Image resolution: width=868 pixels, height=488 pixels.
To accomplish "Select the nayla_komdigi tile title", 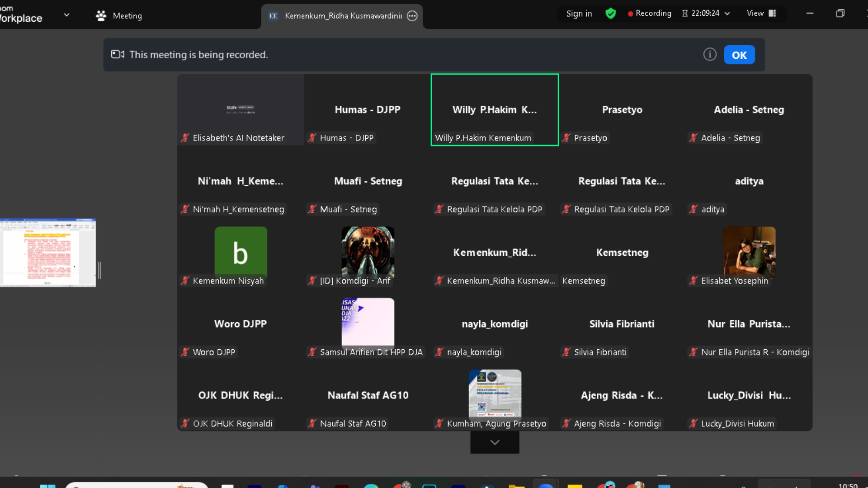I will pos(495,324).
